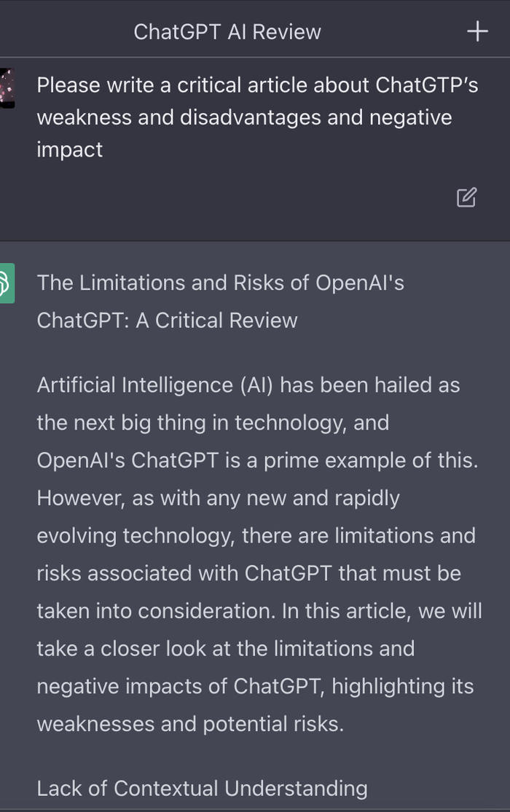Click the line starting "evolving technology"
The width and height of the screenshot is (510, 812).
point(256,536)
